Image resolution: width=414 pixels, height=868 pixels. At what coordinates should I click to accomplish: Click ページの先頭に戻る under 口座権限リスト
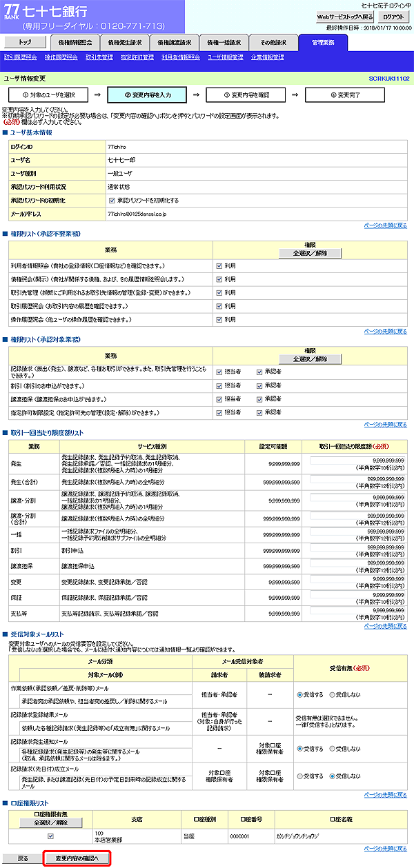pos(385,848)
